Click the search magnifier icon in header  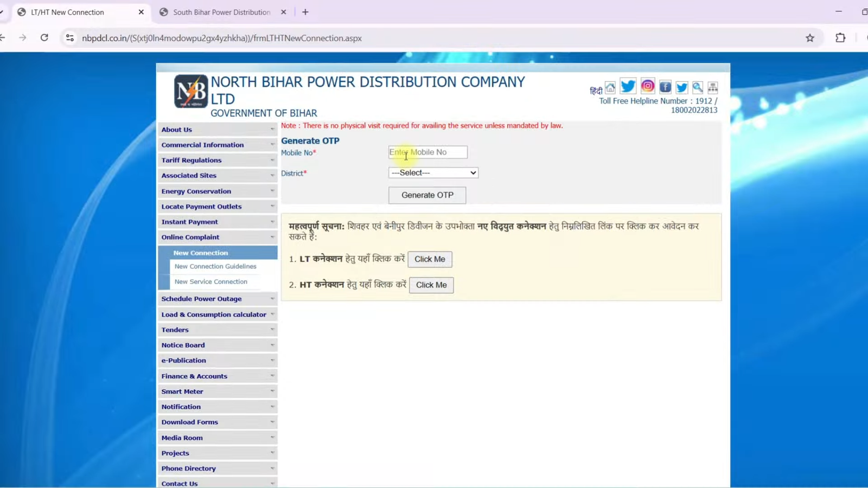[697, 86]
